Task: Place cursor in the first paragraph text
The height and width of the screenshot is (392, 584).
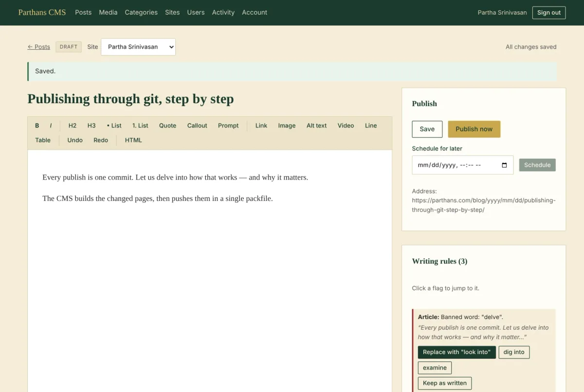Action: click(x=175, y=178)
